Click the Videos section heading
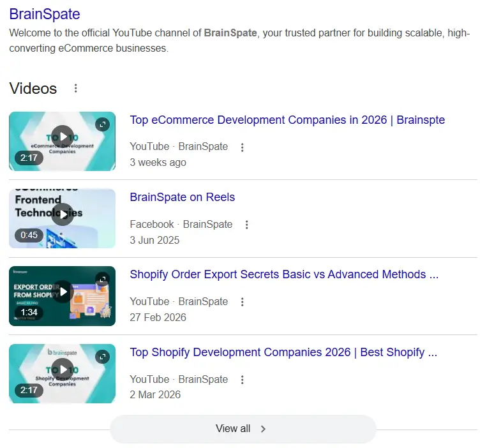This screenshot has height=448, width=501. click(33, 89)
